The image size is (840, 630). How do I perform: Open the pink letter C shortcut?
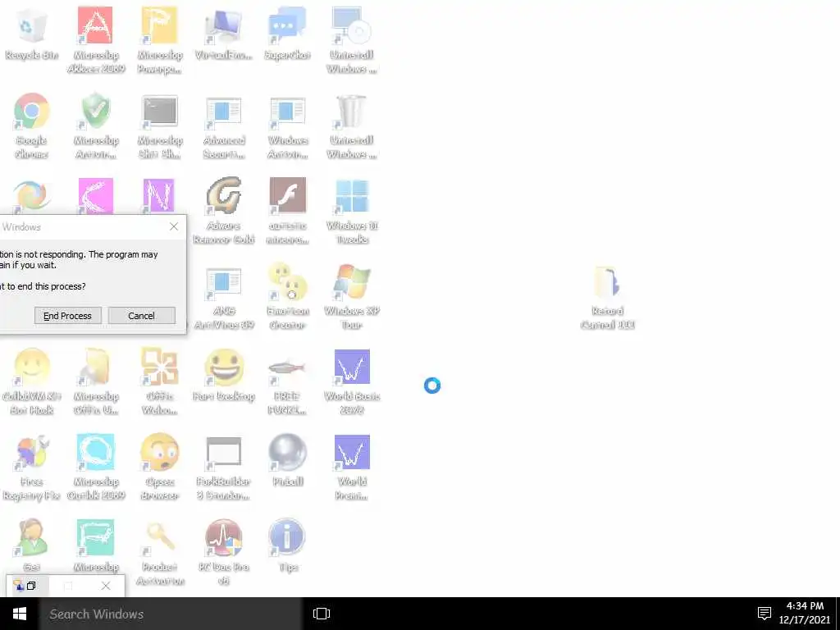pos(95,195)
